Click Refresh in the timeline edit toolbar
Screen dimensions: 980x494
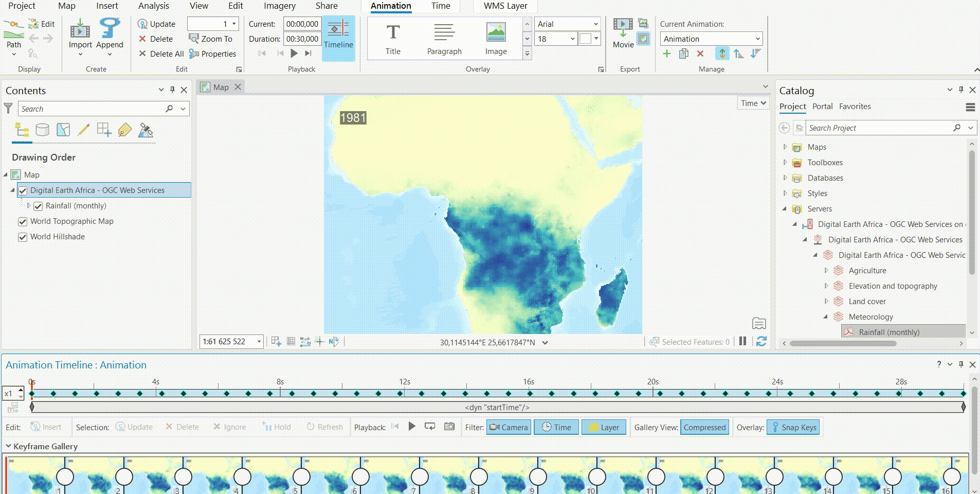coord(324,427)
